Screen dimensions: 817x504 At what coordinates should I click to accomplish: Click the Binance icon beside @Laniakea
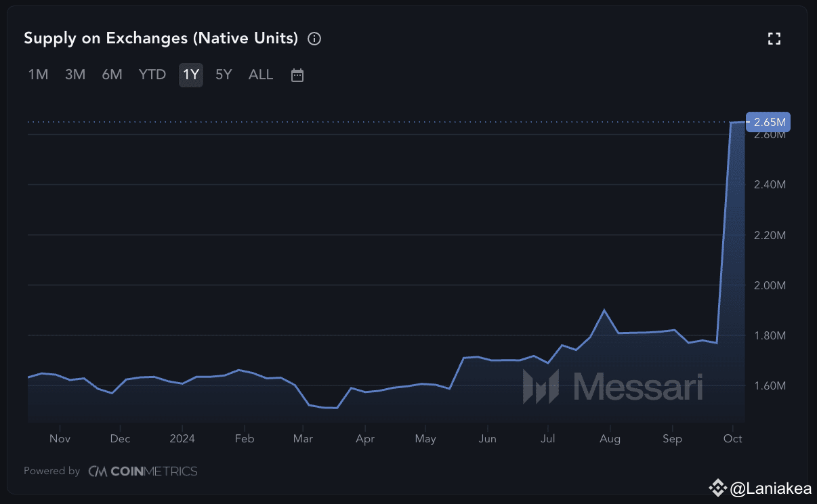click(x=717, y=487)
